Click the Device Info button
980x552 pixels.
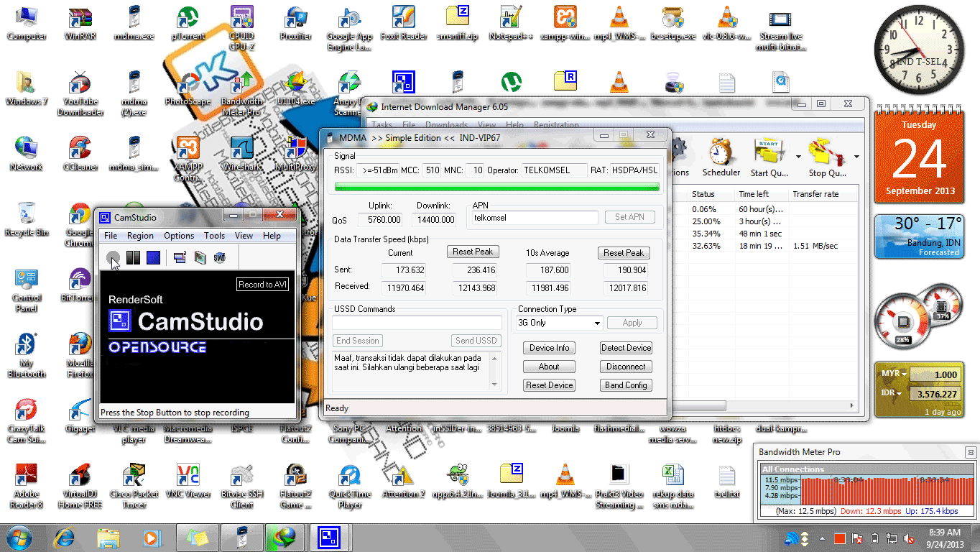(x=550, y=348)
